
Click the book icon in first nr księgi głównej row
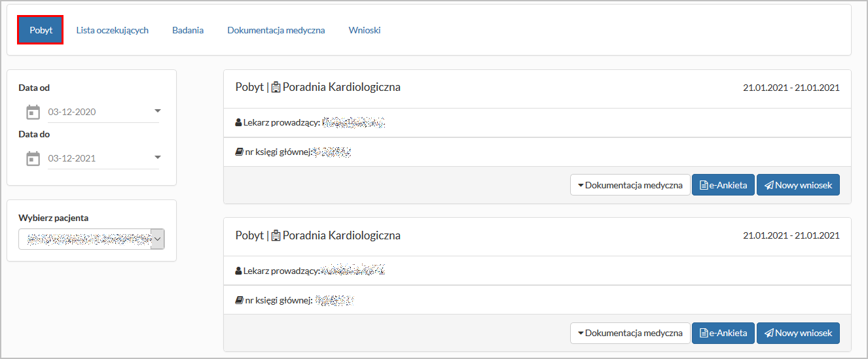tap(239, 152)
